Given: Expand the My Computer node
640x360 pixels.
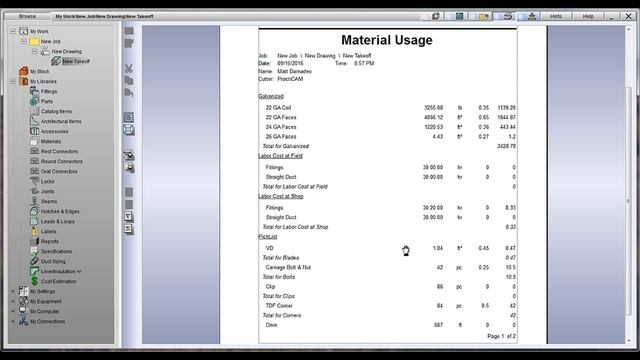Looking at the screenshot, I should click(x=13, y=311).
